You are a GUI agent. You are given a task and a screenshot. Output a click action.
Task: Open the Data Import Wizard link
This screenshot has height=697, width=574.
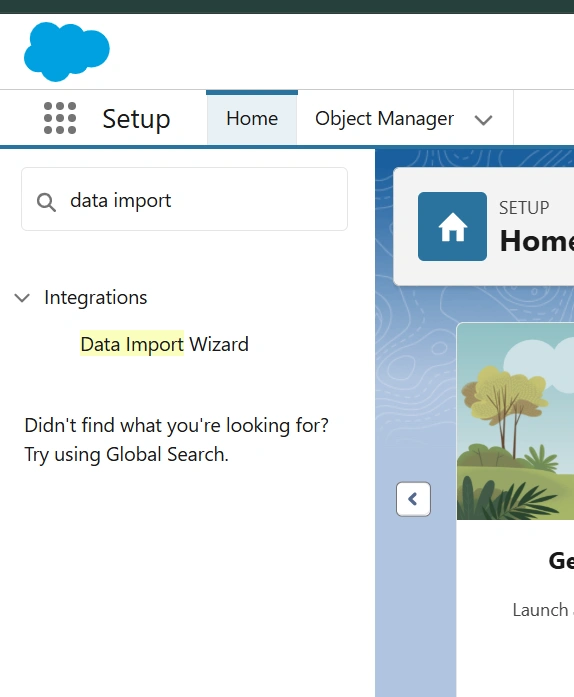coord(164,344)
